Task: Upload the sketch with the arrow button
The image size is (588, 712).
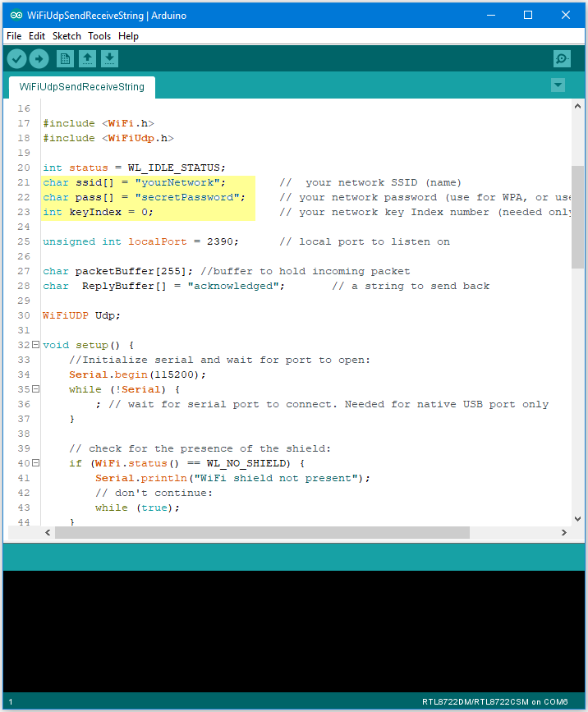Action: pyautogui.click(x=39, y=59)
